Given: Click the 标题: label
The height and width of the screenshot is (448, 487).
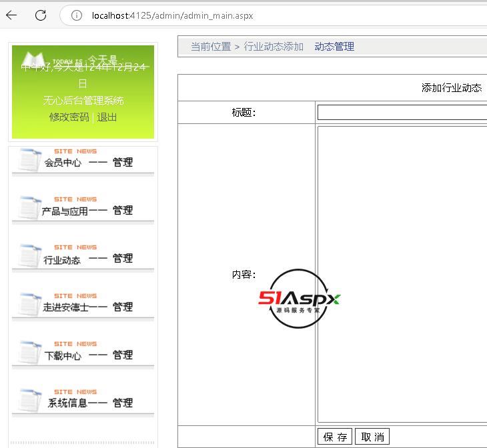Looking at the screenshot, I should (243, 113).
